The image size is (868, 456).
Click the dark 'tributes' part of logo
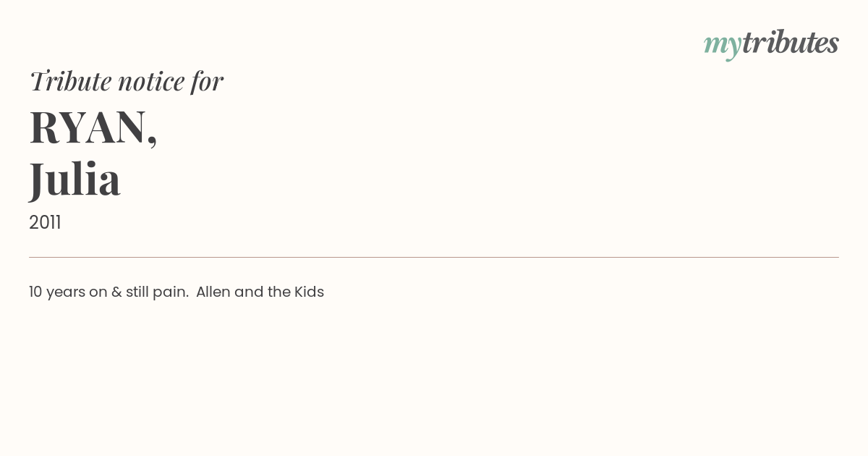click(791, 43)
